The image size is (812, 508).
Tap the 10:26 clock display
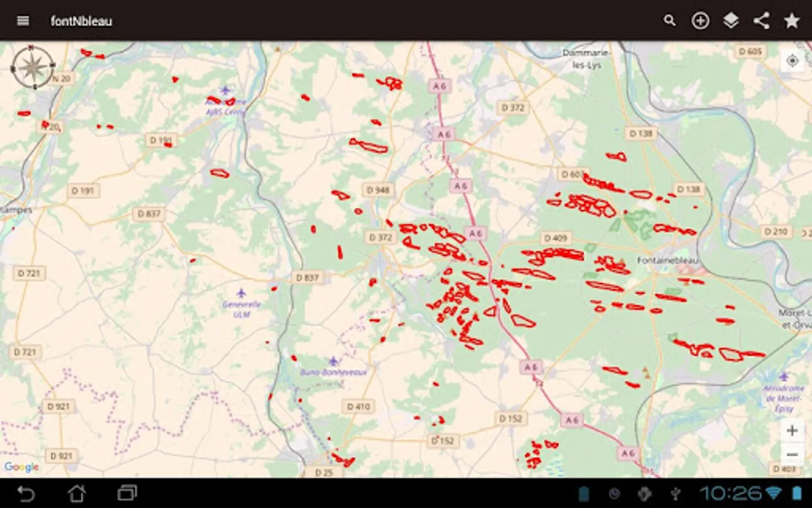click(x=731, y=493)
